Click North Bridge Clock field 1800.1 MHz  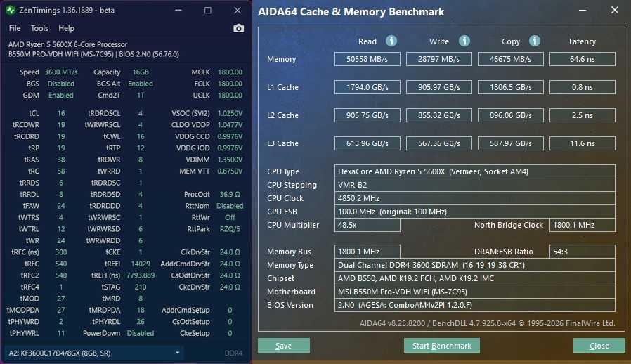[x=583, y=225]
